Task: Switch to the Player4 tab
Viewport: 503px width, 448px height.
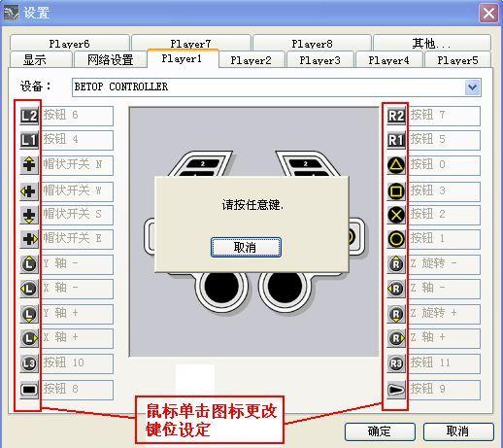Action: (389, 60)
